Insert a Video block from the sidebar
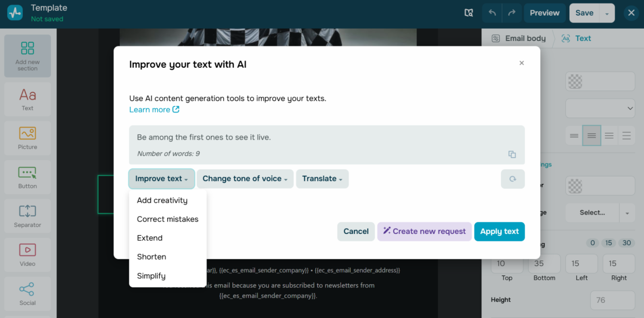The height and width of the screenshot is (318, 644). pos(27,254)
